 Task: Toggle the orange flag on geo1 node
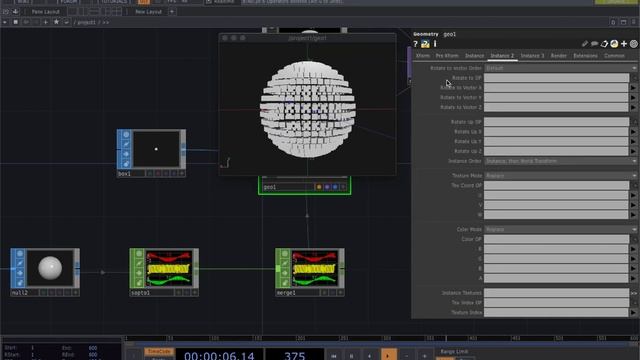(x=319, y=187)
